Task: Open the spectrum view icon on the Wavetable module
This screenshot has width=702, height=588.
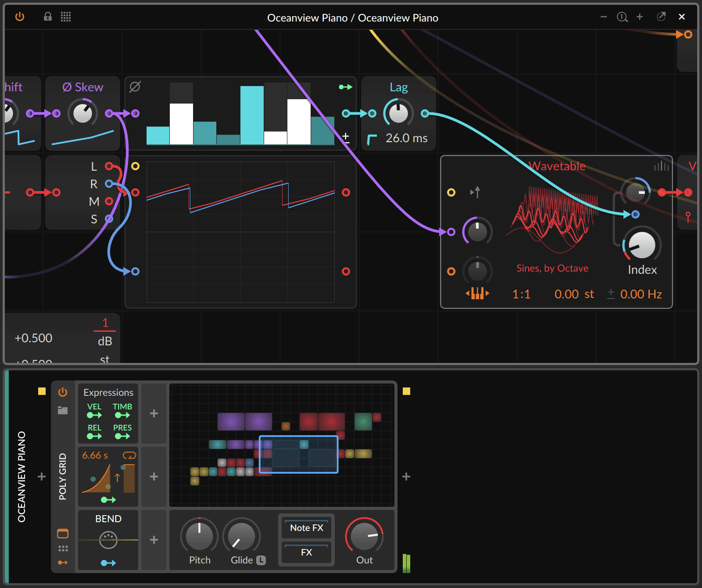Action: [x=661, y=166]
